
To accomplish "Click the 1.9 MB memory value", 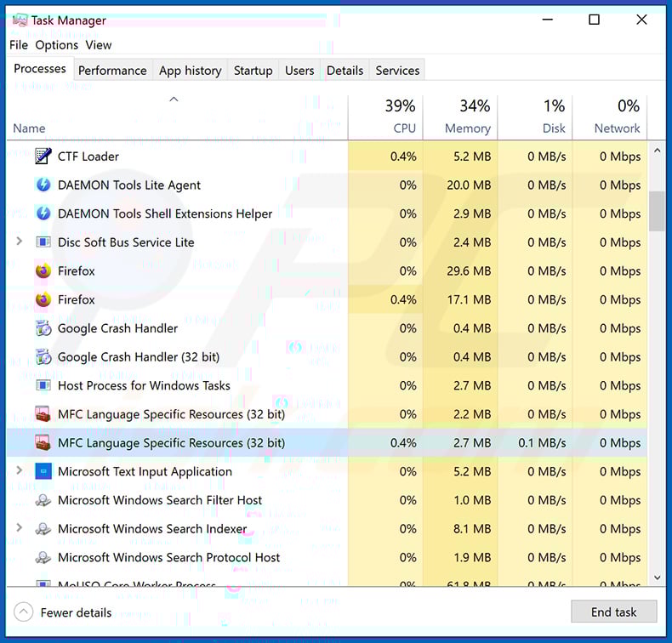I will click(x=472, y=557).
